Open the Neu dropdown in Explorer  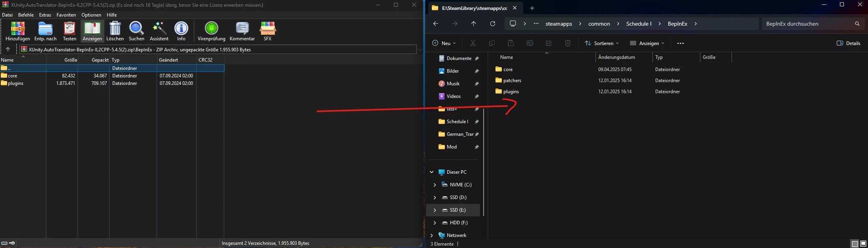(x=444, y=43)
